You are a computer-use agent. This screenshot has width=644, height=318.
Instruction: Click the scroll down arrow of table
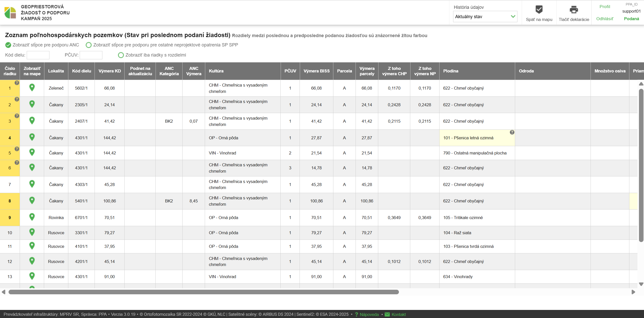641,284
